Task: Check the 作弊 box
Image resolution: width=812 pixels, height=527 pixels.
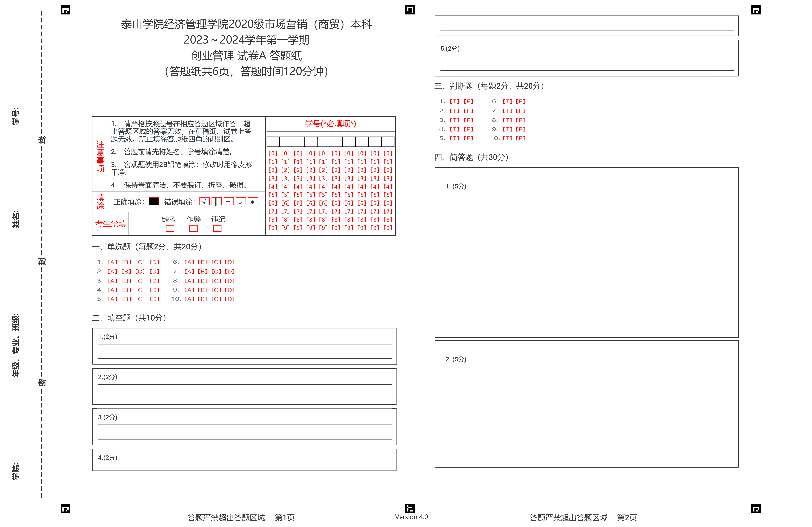Action: [193, 228]
